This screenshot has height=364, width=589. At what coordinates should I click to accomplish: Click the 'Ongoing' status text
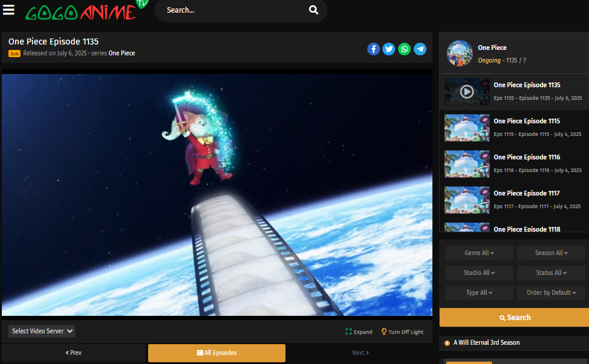click(x=489, y=60)
